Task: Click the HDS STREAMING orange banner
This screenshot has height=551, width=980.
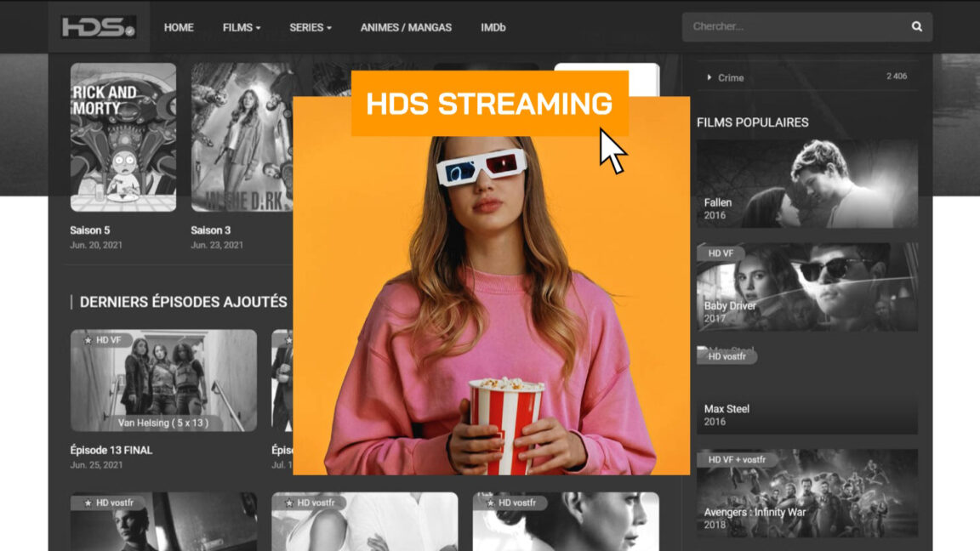Action: tap(489, 104)
